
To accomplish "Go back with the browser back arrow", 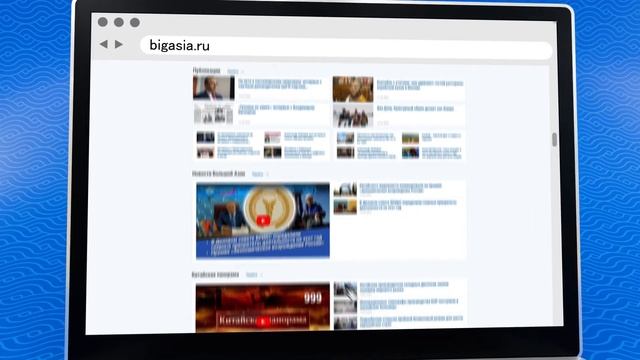I will click(x=104, y=44).
